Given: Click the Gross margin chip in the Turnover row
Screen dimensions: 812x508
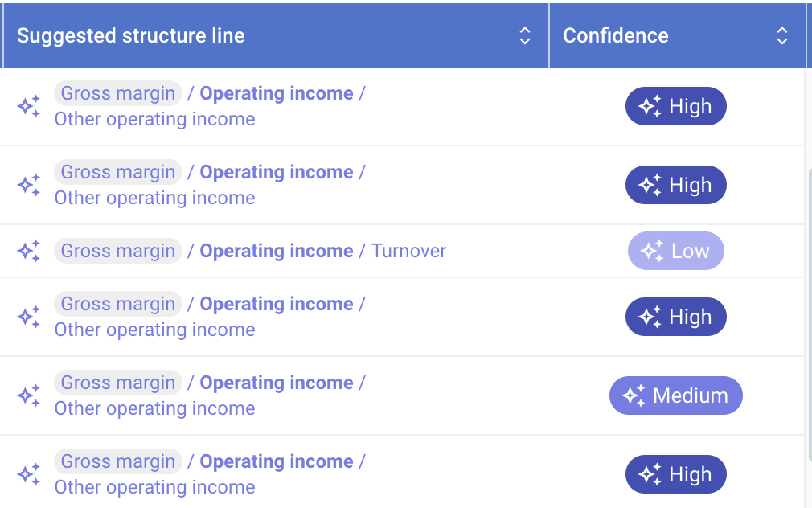Looking at the screenshot, I should 118,251.
